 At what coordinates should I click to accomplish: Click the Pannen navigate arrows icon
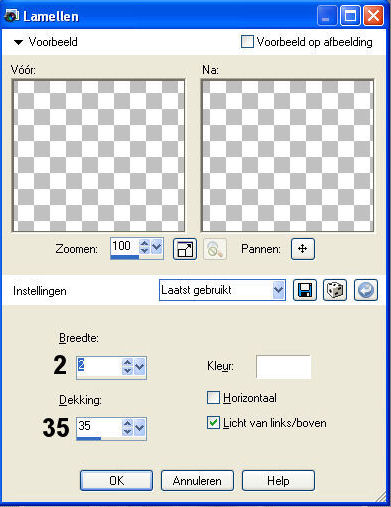(303, 249)
